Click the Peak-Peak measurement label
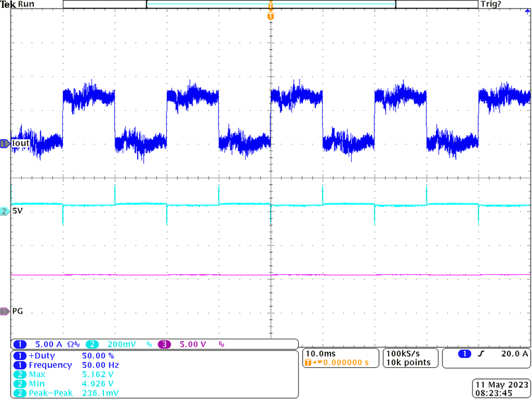This screenshot has width=532, height=399. point(50,393)
